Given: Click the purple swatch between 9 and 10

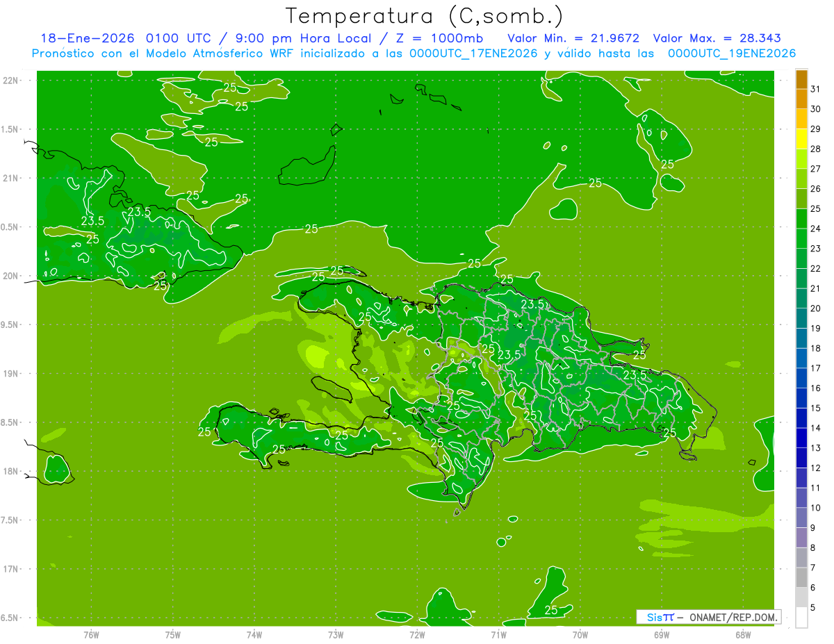Looking at the screenshot, I should tap(801, 518).
